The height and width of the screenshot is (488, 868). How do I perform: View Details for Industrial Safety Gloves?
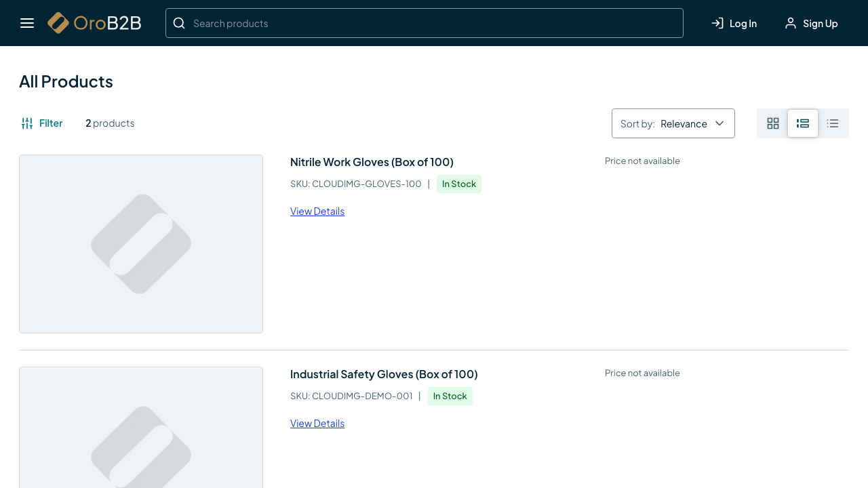click(x=317, y=423)
